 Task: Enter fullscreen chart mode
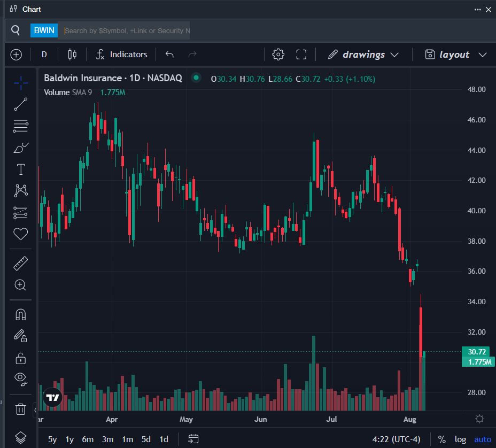pyautogui.click(x=301, y=55)
